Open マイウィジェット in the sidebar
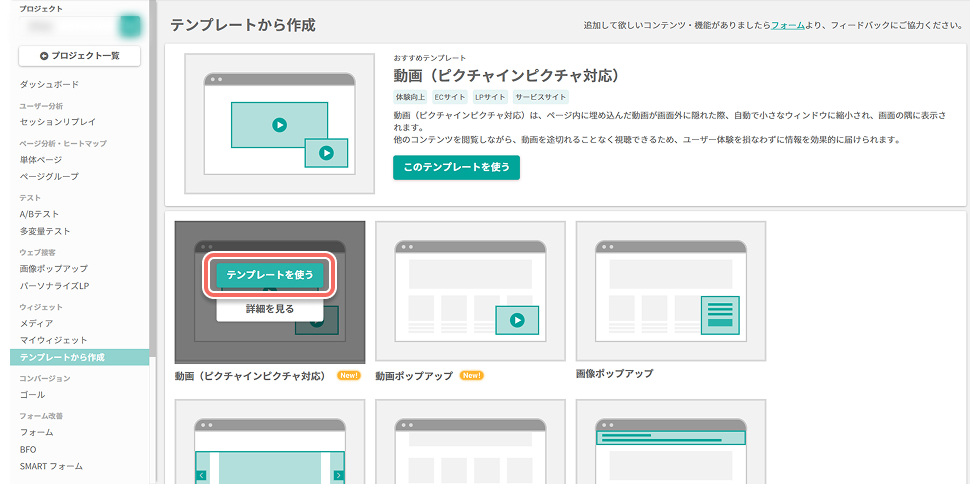This screenshot has height=484, width=970. point(53,340)
